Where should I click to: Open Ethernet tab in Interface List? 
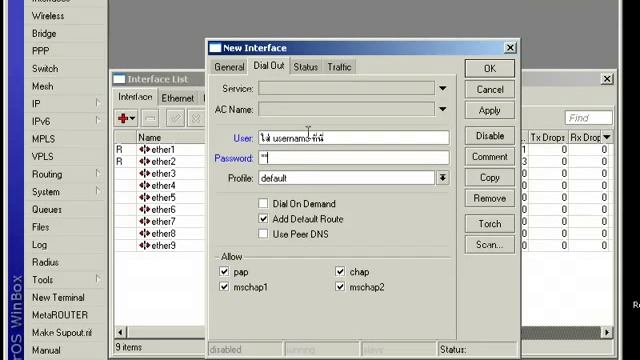tap(178, 98)
